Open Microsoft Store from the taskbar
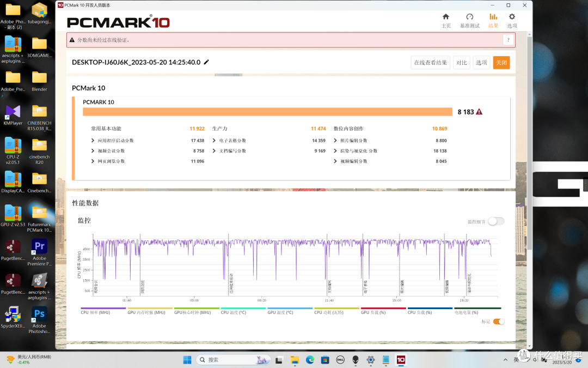The width and height of the screenshot is (588, 368). (x=325, y=360)
